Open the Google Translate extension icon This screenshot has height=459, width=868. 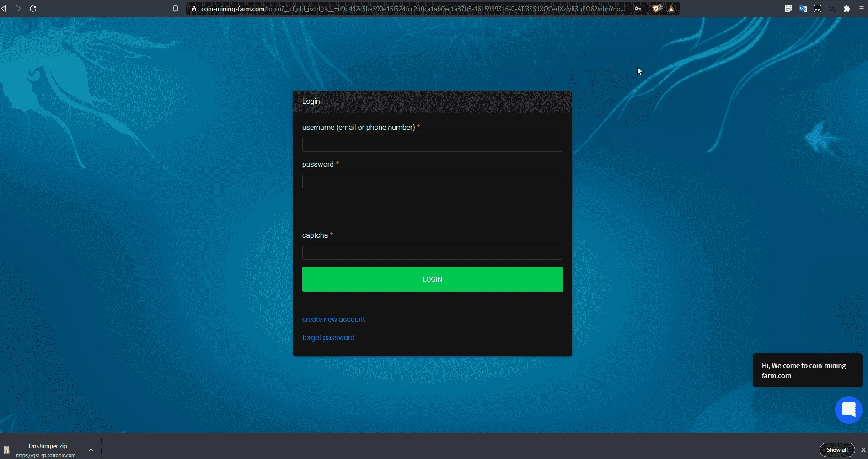click(803, 9)
